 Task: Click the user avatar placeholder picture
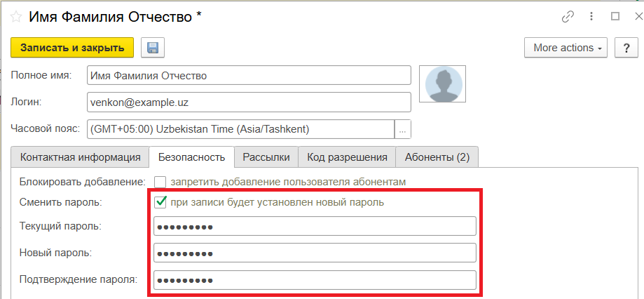[442, 84]
